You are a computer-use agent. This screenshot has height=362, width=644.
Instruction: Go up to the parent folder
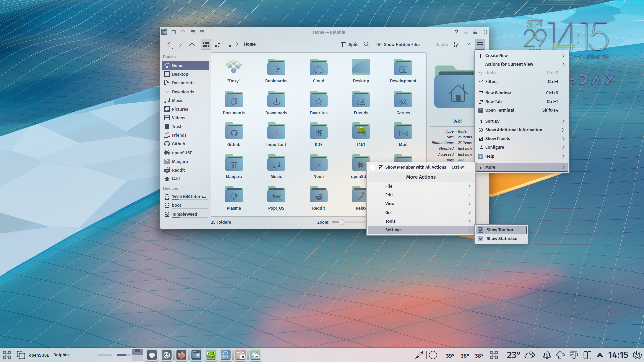click(192, 44)
